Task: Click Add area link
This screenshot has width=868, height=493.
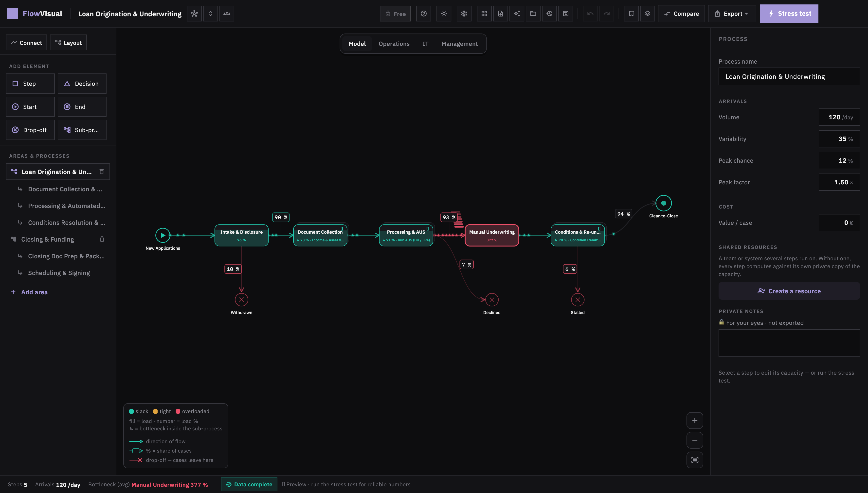Action: 29,292
